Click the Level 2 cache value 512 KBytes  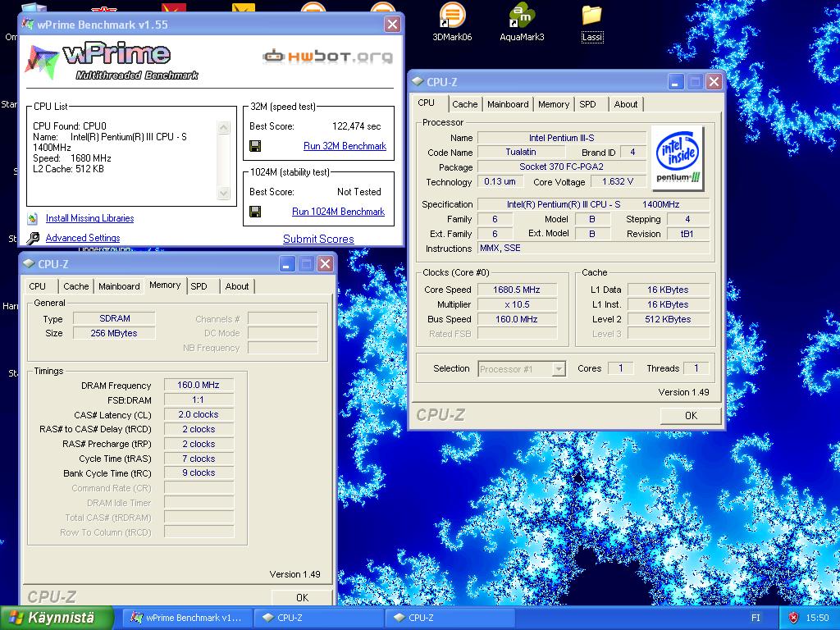(668, 319)
